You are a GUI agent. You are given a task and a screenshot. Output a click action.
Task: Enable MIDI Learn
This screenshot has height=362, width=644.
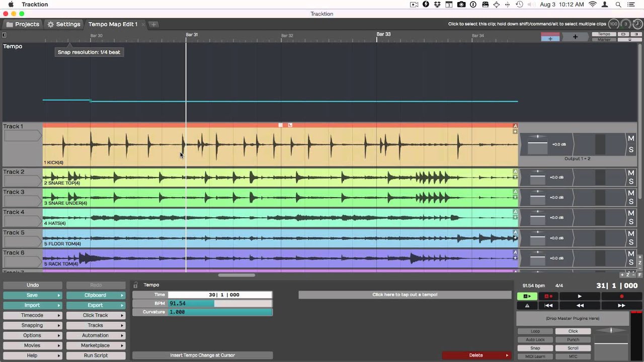click(x=535, y=356)
